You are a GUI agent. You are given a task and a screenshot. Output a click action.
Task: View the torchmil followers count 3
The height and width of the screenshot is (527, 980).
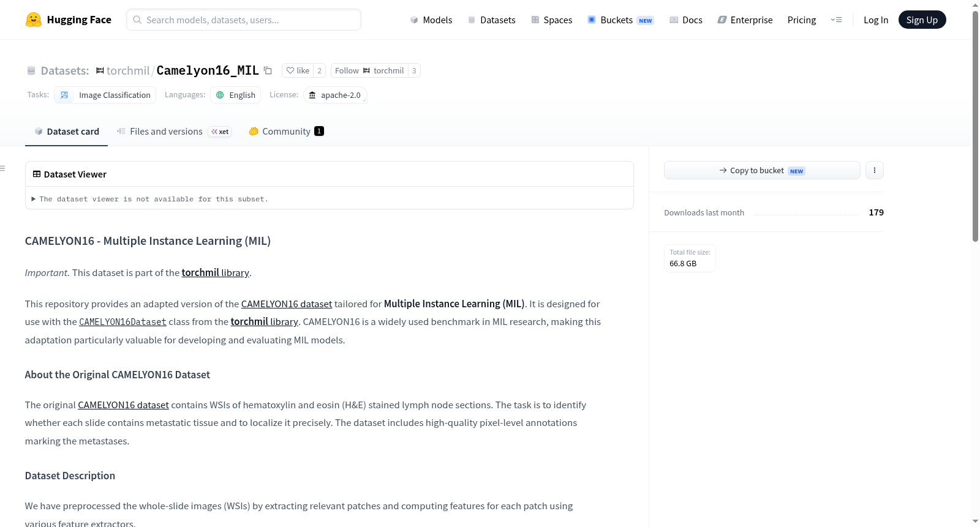pyautogui.click(x=414, y=70)
